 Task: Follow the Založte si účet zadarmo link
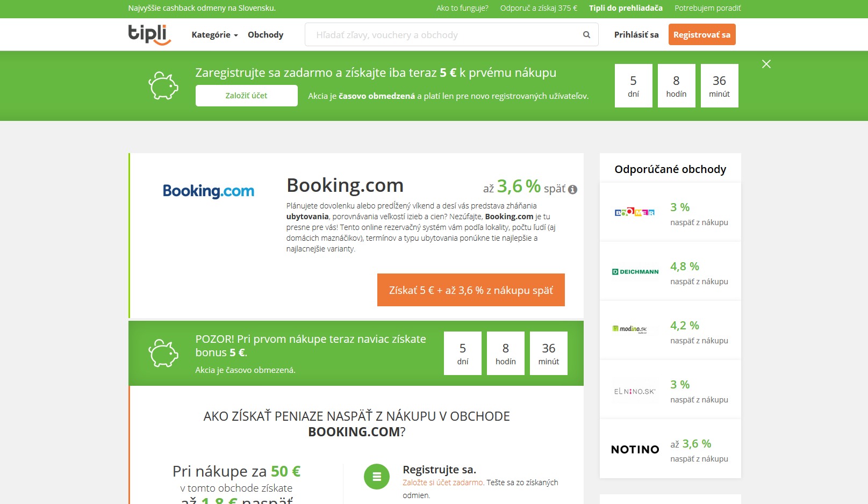coord(443,483)
